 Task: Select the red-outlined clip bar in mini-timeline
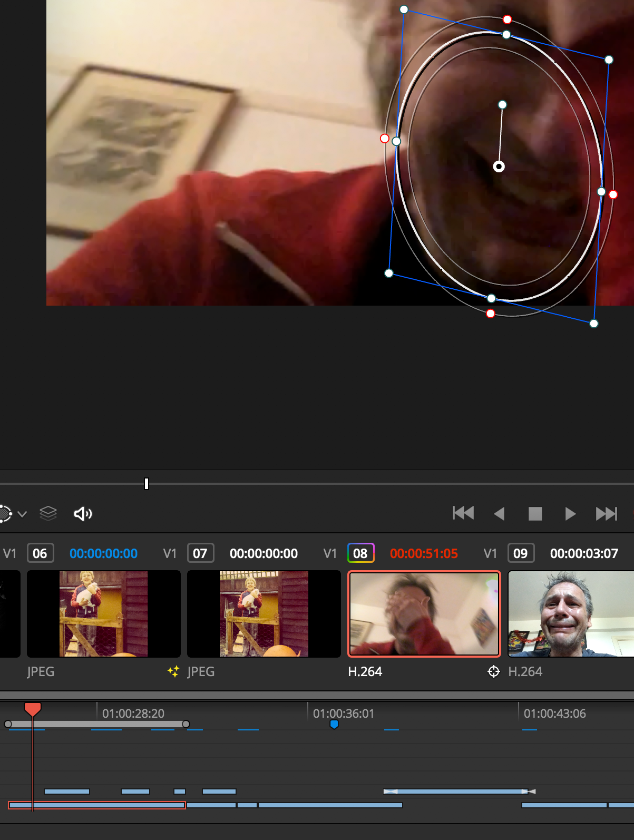97,805
